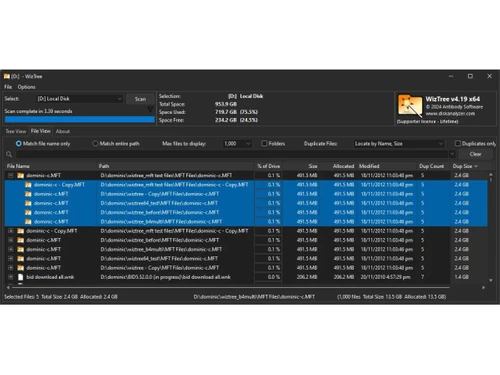Screen dimensions: 500x375
Task: Expand the bid download all.wnk group
Action: point(11,277)
